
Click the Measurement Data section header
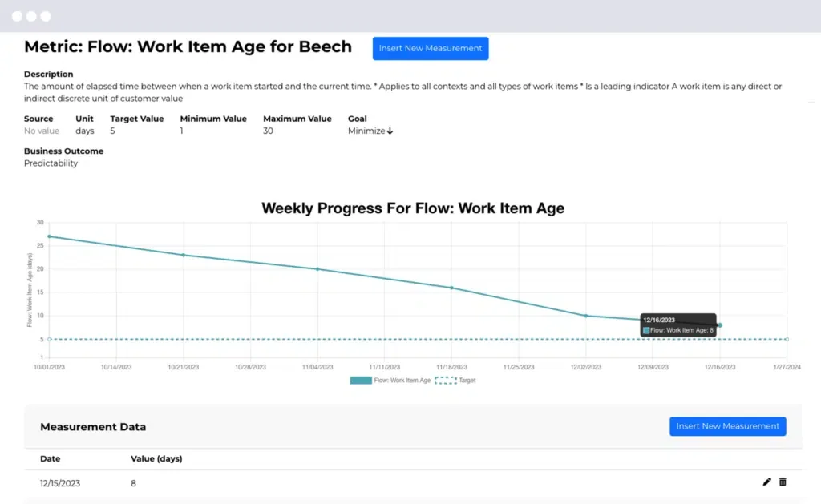click(93, 426)
